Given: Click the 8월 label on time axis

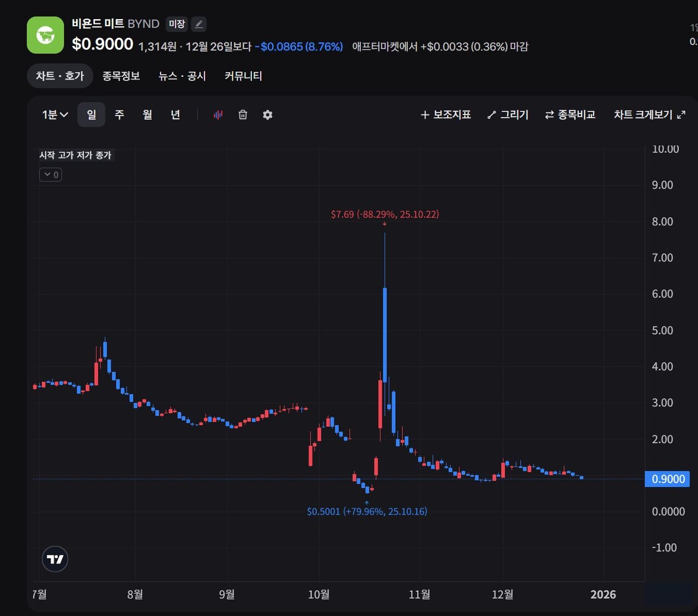Looking at the screenshot, I should (135, 594).
